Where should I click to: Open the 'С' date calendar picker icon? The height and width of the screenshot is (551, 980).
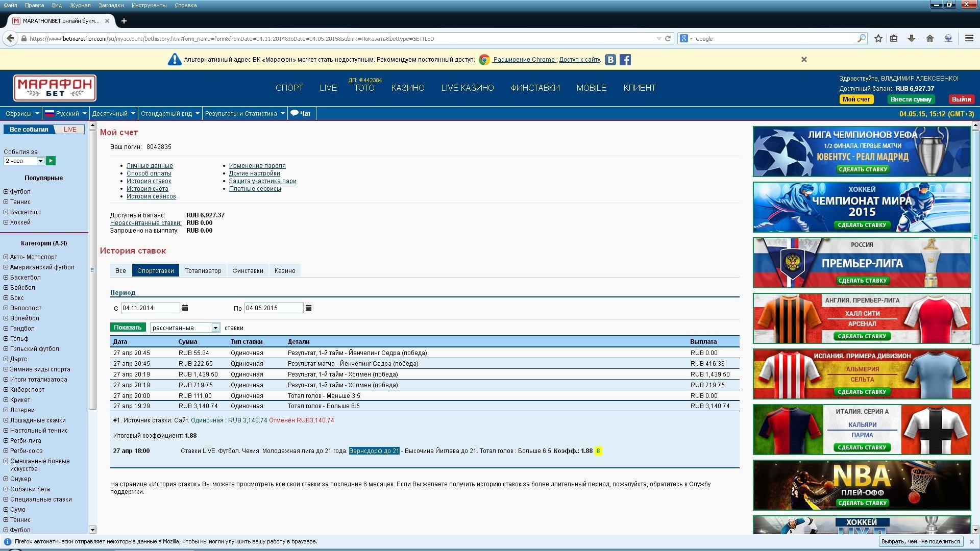click(185, 308)
